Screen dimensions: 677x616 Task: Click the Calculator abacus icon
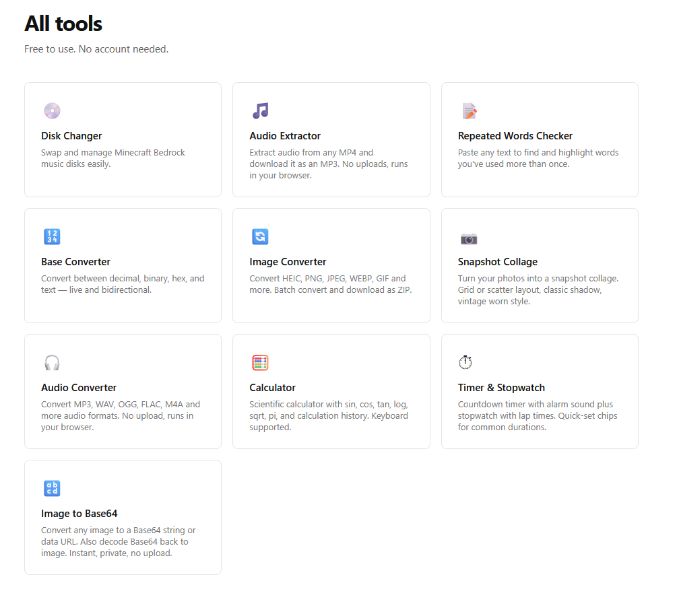tap(260, 363)
